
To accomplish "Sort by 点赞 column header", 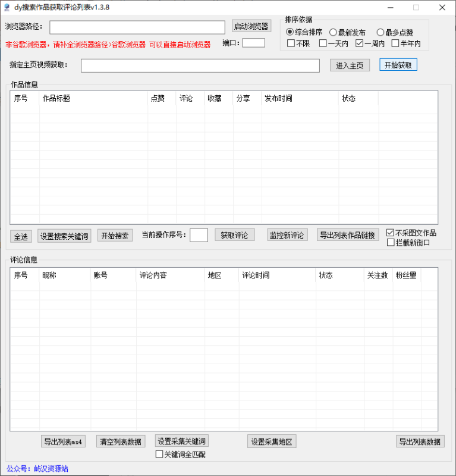I will (162, 98).
